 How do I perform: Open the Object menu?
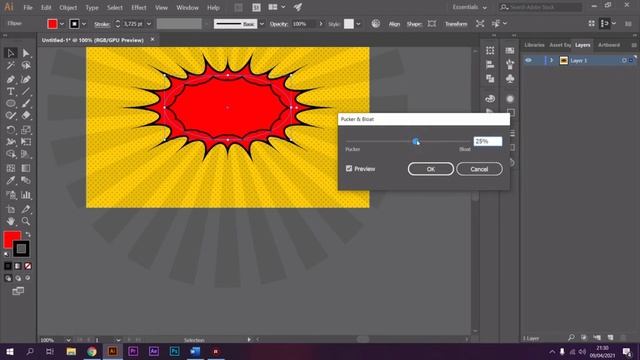point(68,7)
